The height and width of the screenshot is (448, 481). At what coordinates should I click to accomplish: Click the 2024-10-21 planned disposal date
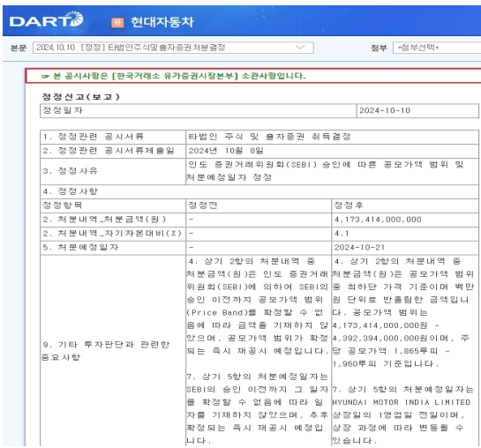(360, 247)
